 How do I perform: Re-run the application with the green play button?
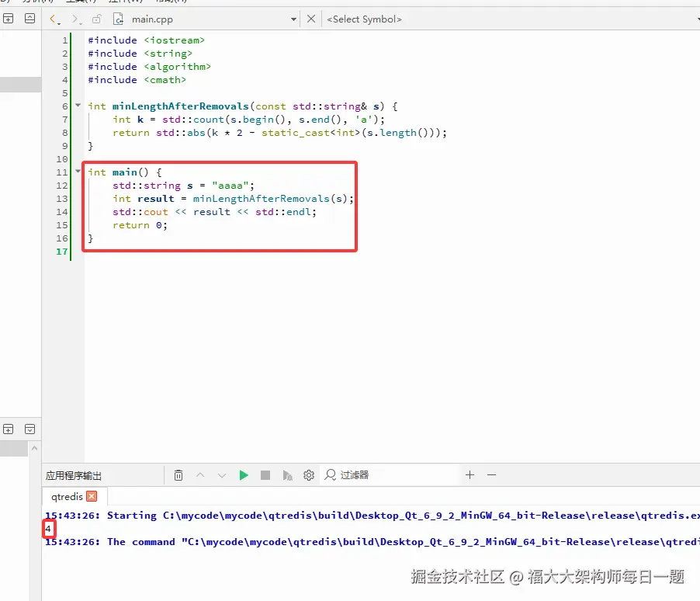(244, 475)
